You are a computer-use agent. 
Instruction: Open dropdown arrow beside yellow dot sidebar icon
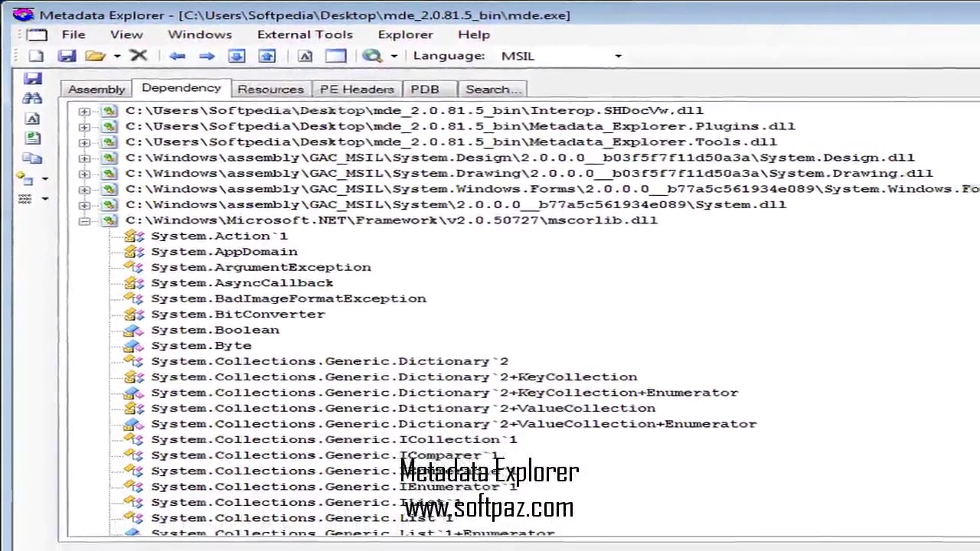tap(45, 179)
